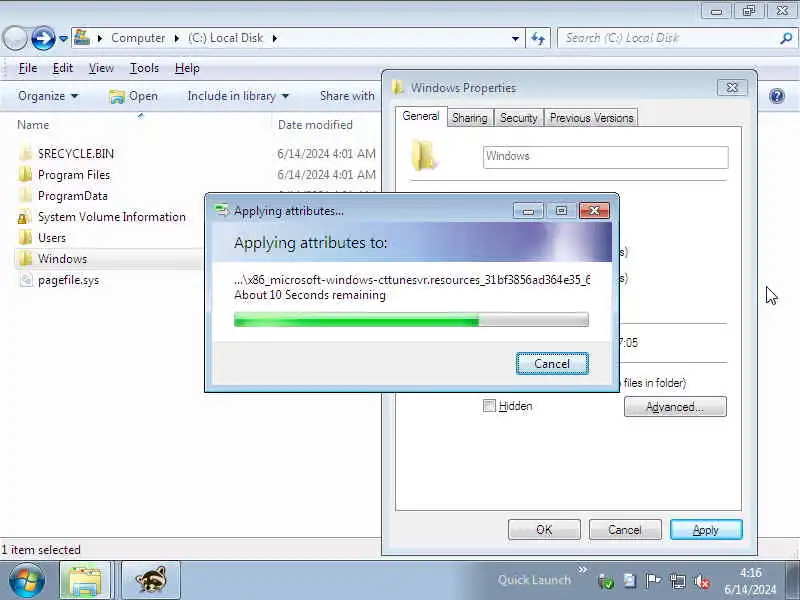Viewport: 800px width, 600px height.
Task: Click the Refresh button beside address bar
Action: point(538,38)
